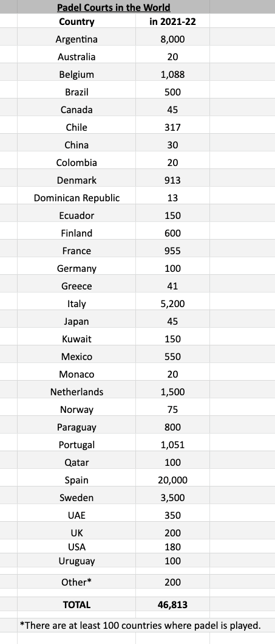
Task: Select the Sweden cell
Action: coord(76,498)
